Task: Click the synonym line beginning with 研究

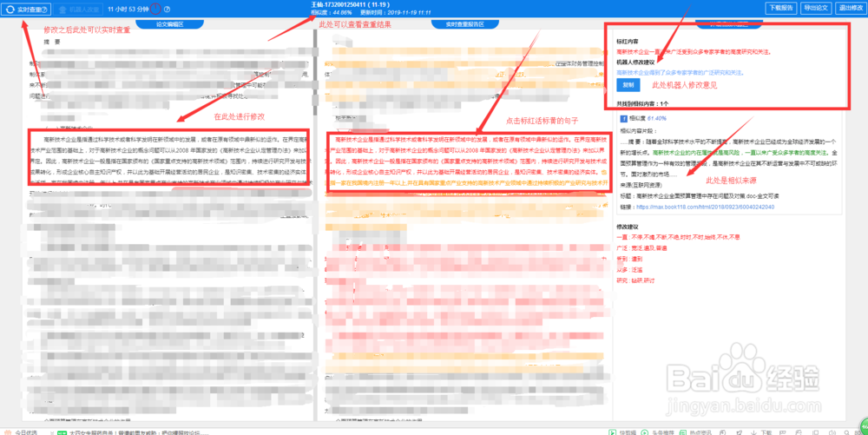Action: [x=635, y=280]
